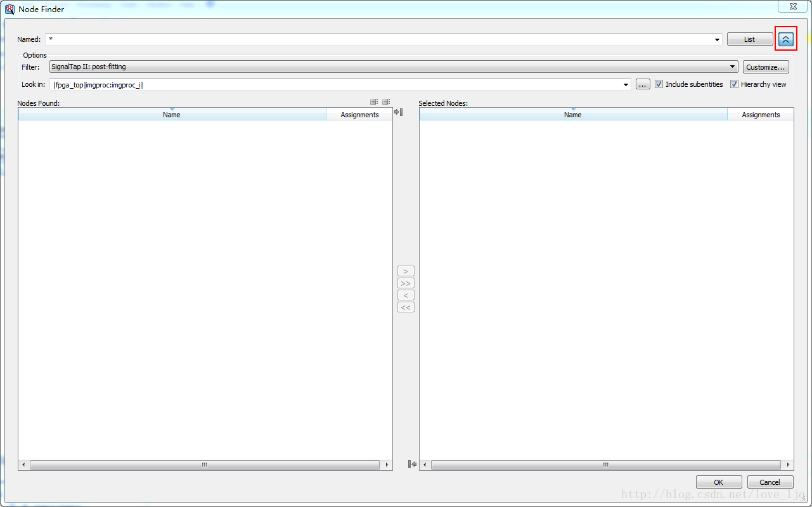Click the Assignments column header in Nodes Found
Viewport: 812px width, 507px height.
359,115
